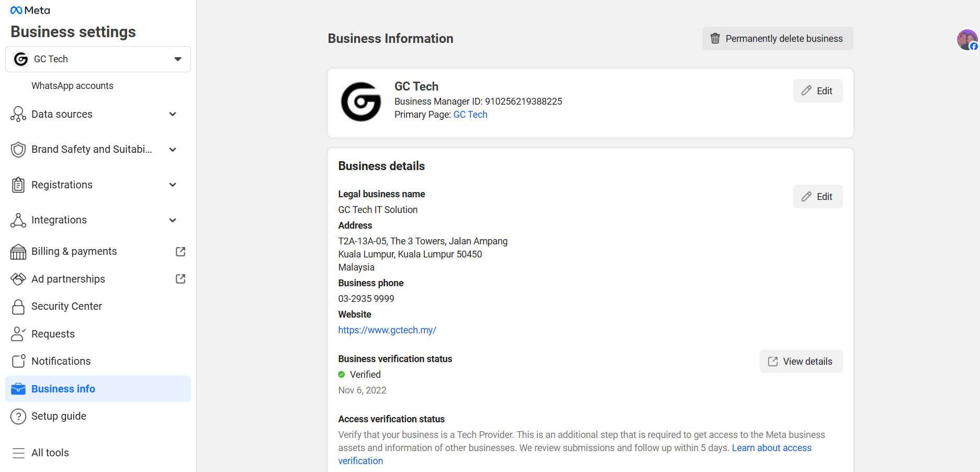Click the green Verified status icon
980x472 pixels.
pyautogui.click(x=342, y=375)
